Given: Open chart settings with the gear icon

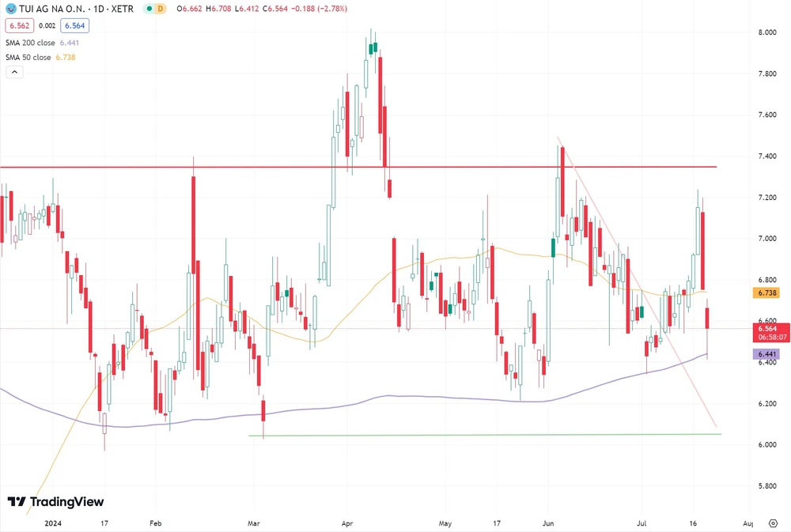Looking at the screenshot, I should click(773, 523).
